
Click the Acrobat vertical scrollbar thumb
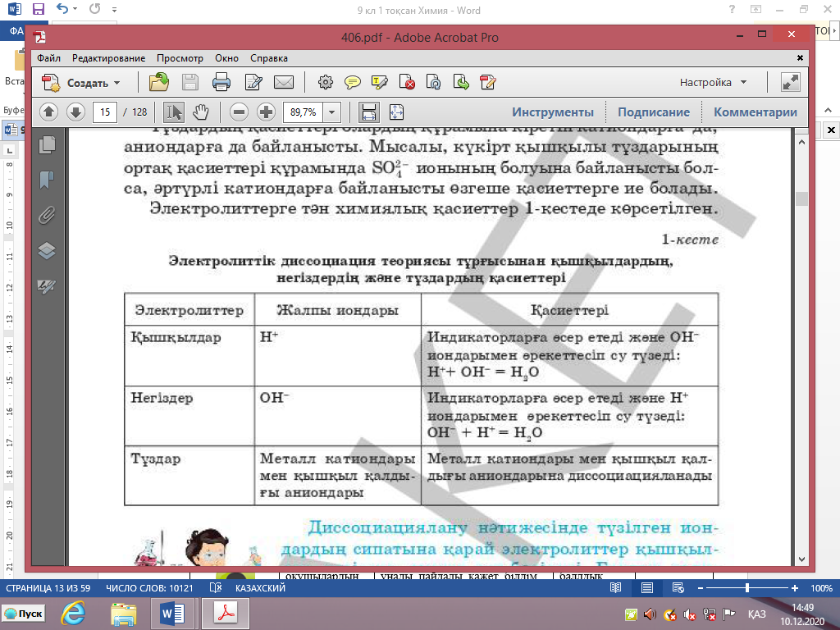click(x=802, y=199)
